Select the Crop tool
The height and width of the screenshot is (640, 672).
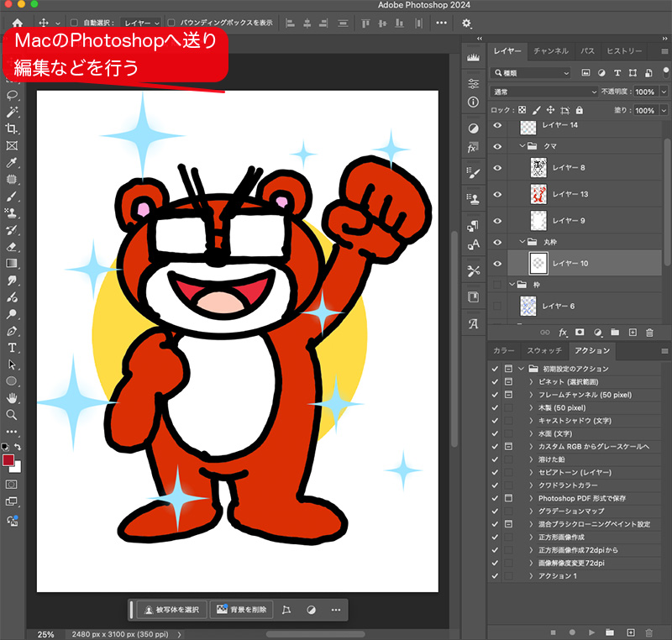coord(11,129)
